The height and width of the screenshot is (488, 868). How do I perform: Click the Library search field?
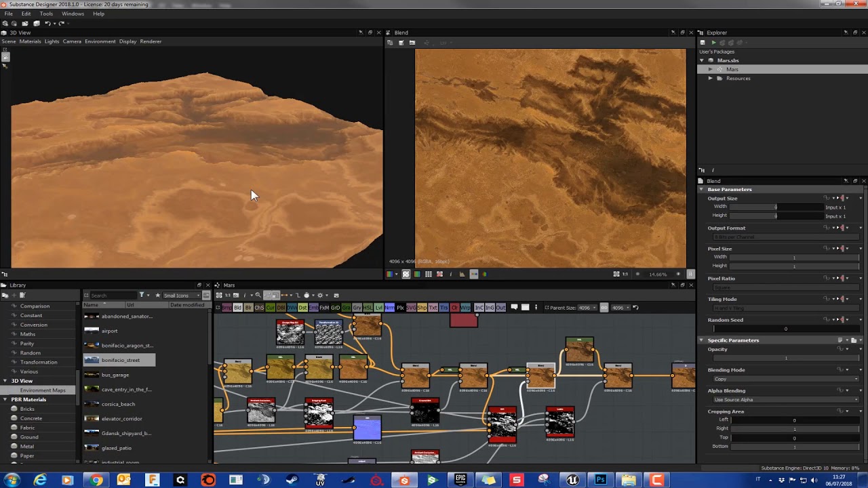113,296
